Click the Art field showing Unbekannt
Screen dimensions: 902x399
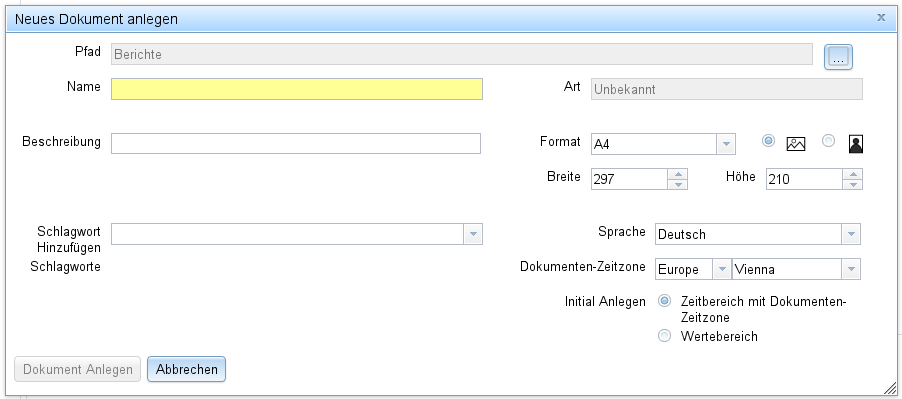[x=727, y=89]
